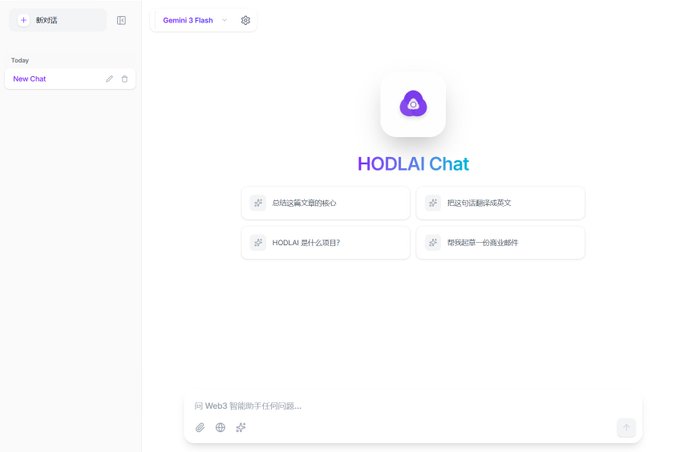Click the sparkle icon in input bar
The height and width of the screenshot is (452, 680).
pos(241,428)
